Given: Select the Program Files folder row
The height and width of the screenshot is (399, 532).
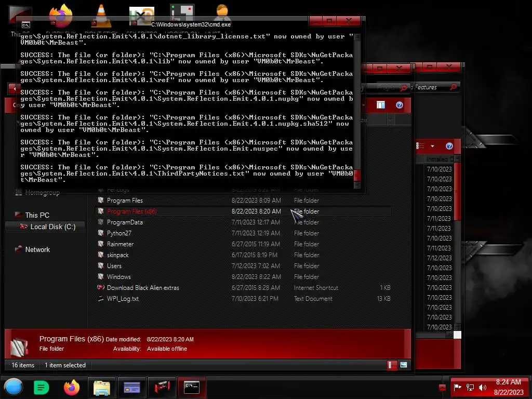Looking at the screenshot, I should pos(243,201).
